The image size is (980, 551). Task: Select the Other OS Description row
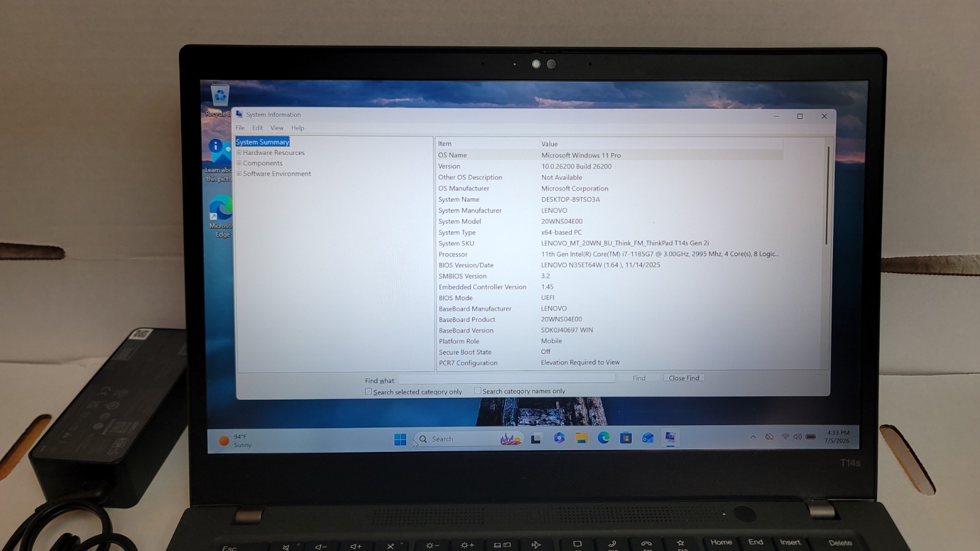[609, 178]
